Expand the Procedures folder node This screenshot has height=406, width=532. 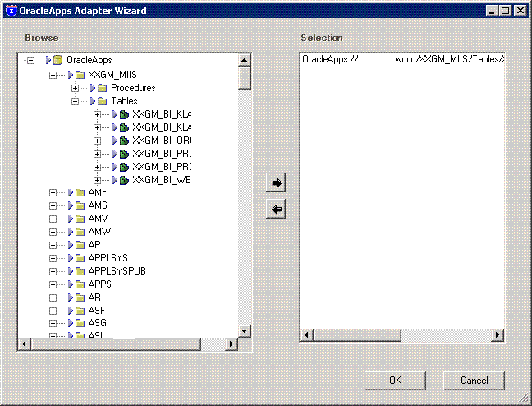(x=76, y=88)
